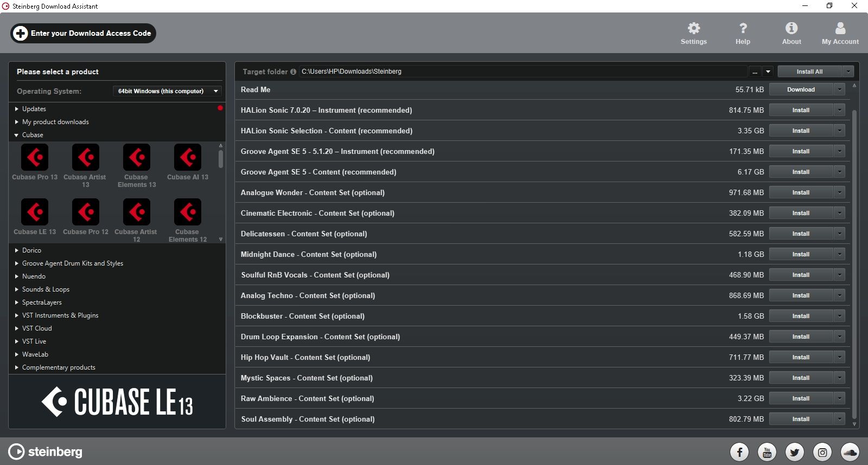Select Drum Loop Expansion row text

point(320,337)
